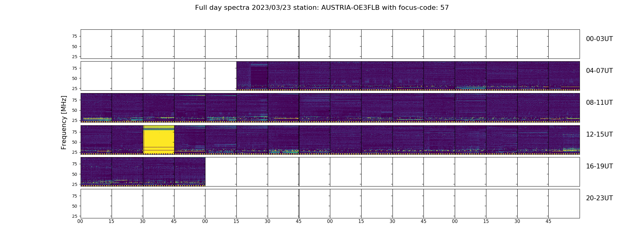Viewport: 644px width, 245px height.
Task: Click the 25 tick label on the 00-03UT row
Action: point(75,57)
